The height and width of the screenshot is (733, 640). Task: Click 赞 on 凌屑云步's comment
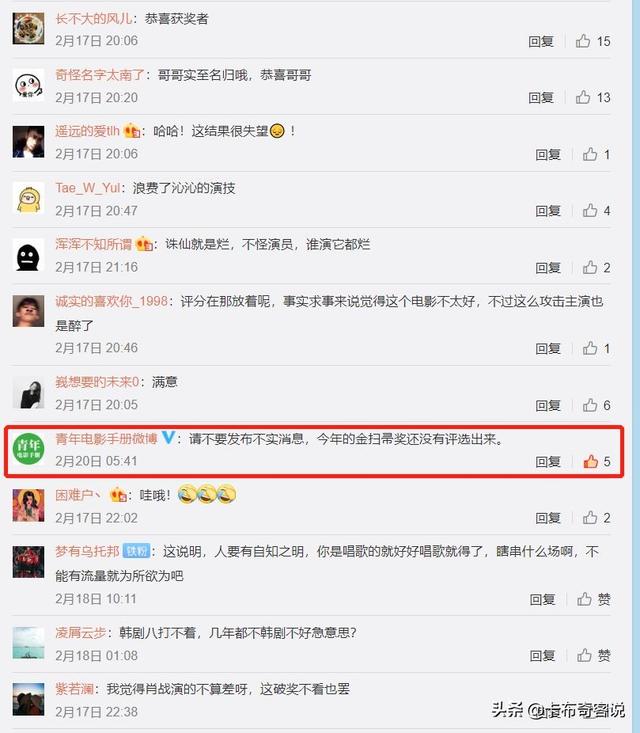[593, 655]
